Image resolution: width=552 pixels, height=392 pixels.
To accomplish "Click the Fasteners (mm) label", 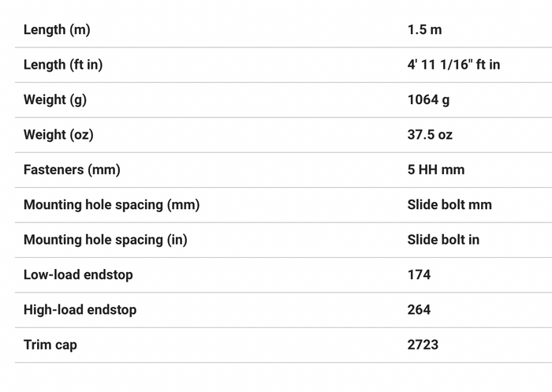I will tap(72, 170).
